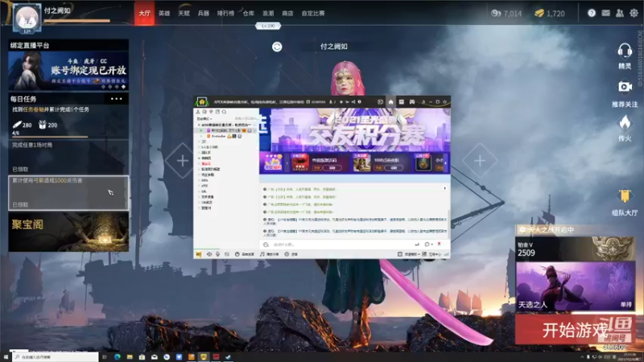This screenshot has width=644, height=362.
Task: Add teammate in left plus slot
Action: point(183,161)
